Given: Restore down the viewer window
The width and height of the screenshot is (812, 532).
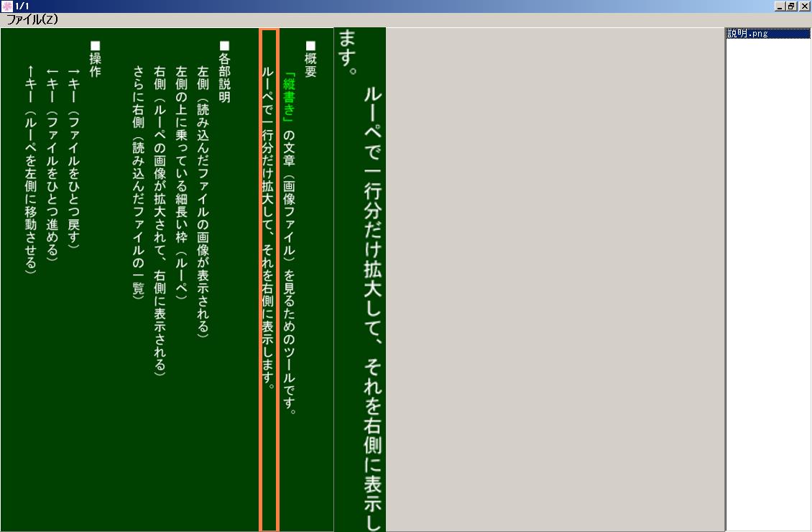Looking at the screenshot, I should [792, 6].
